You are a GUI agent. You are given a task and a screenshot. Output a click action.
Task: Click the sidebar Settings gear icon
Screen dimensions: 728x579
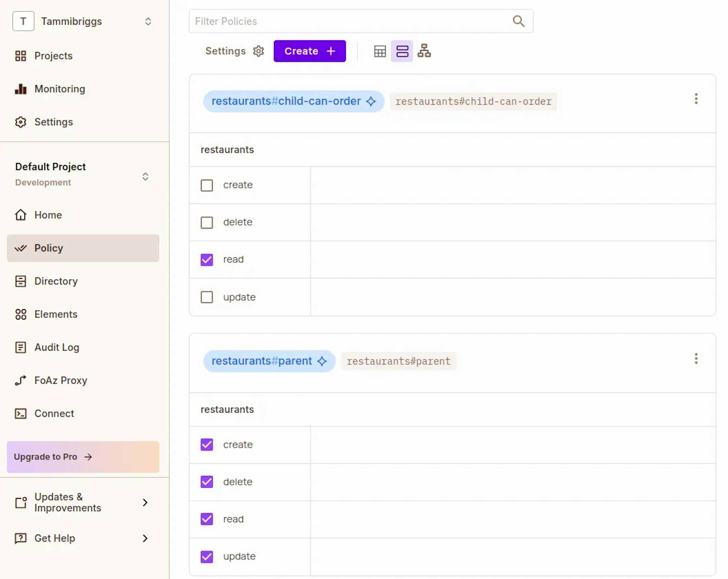click(21, 122)
